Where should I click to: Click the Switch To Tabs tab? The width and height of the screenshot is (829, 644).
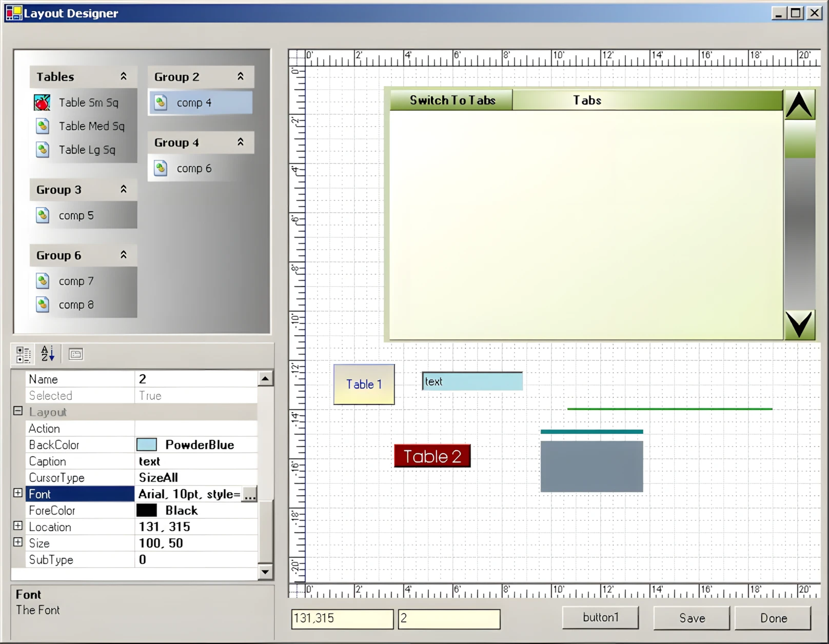(x=452, y=100)
